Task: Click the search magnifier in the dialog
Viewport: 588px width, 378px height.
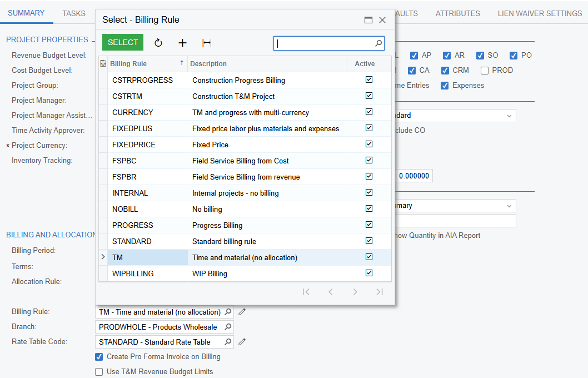Action: coord(378,43)
